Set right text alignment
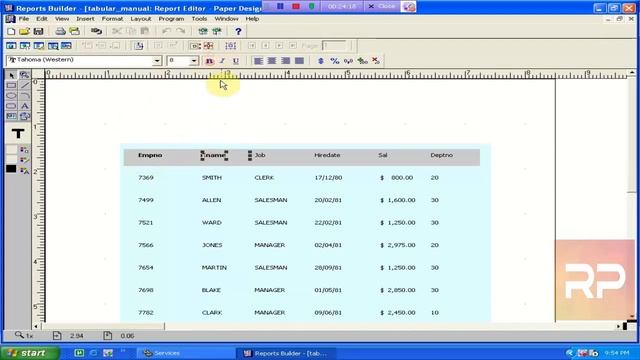 286,61
